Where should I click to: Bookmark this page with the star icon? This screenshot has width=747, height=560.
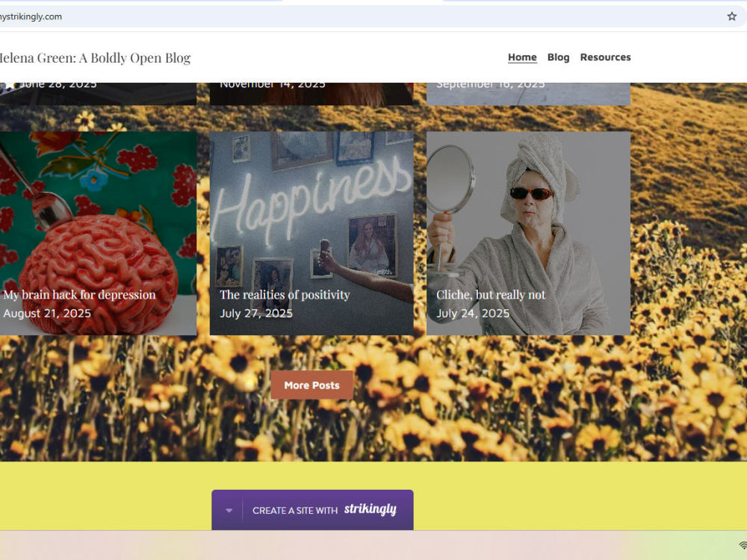tap(732, 16)
